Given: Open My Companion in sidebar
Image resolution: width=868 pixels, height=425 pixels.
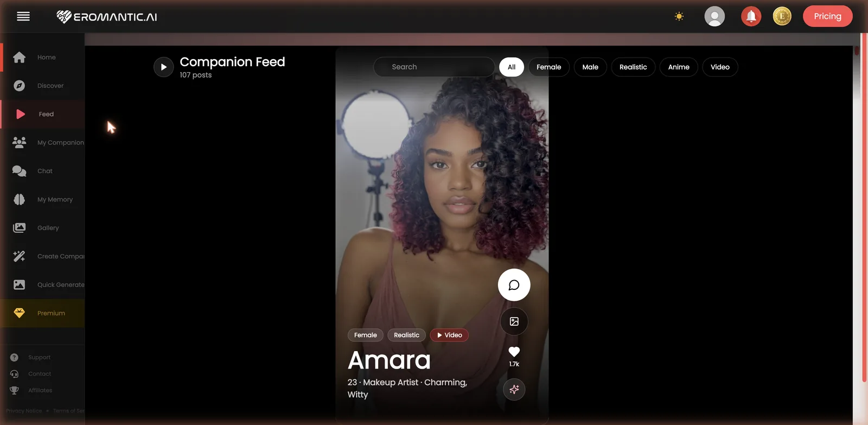Looking at the screenshot, I should click(61, 143).
